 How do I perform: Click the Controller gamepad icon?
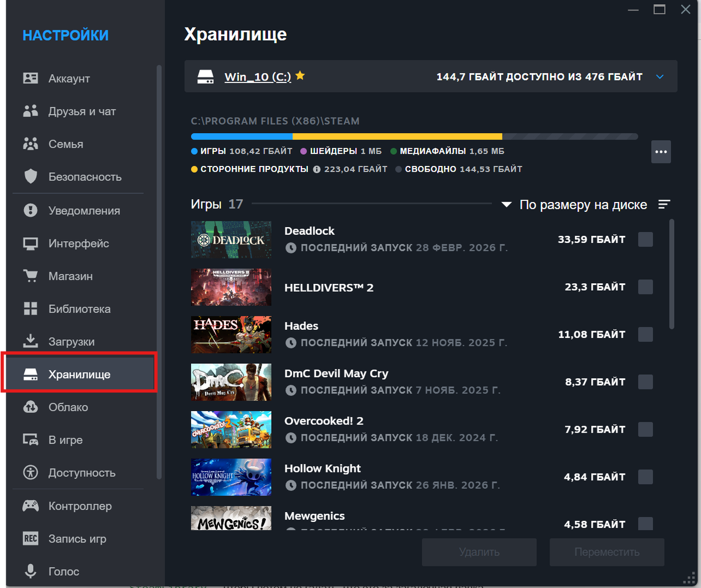click(x=30, y=506)
